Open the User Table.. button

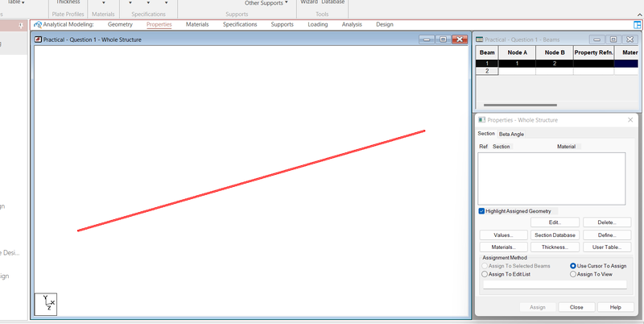click(x=607, y=247)
